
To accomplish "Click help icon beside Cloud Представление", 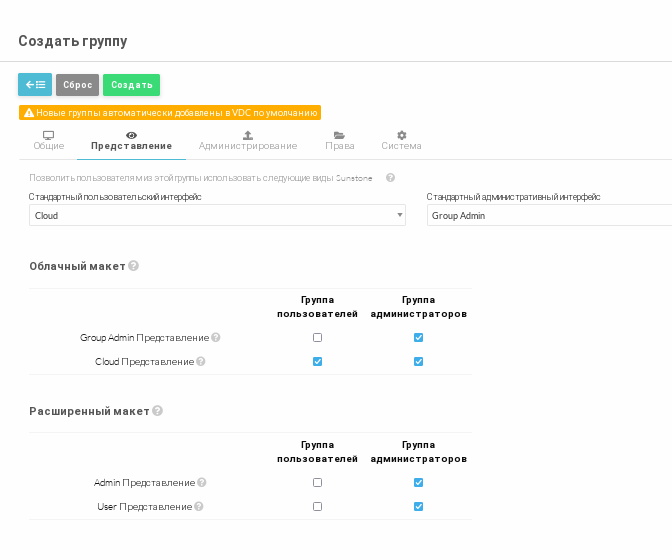I will tap(201, 362).
